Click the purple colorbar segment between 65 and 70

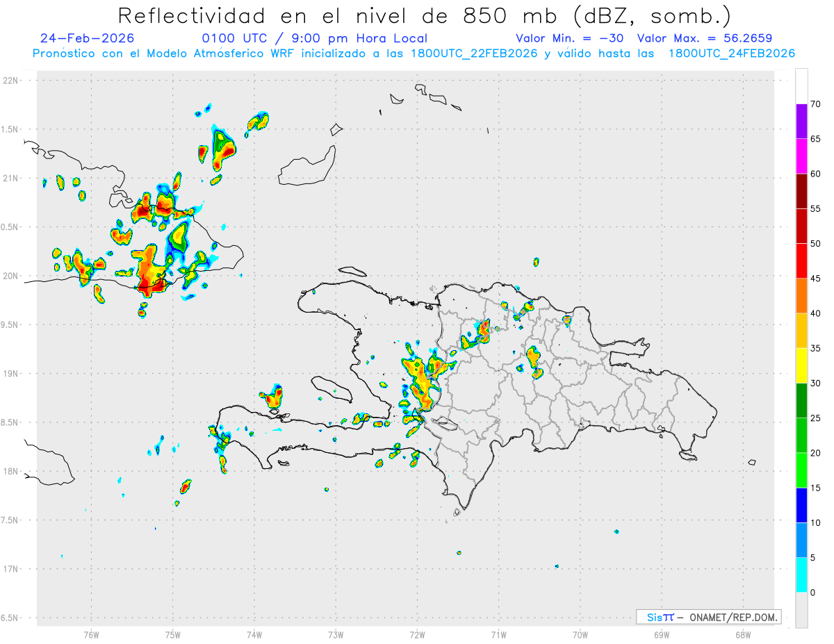pyautogui.click(x=801, y=121)
